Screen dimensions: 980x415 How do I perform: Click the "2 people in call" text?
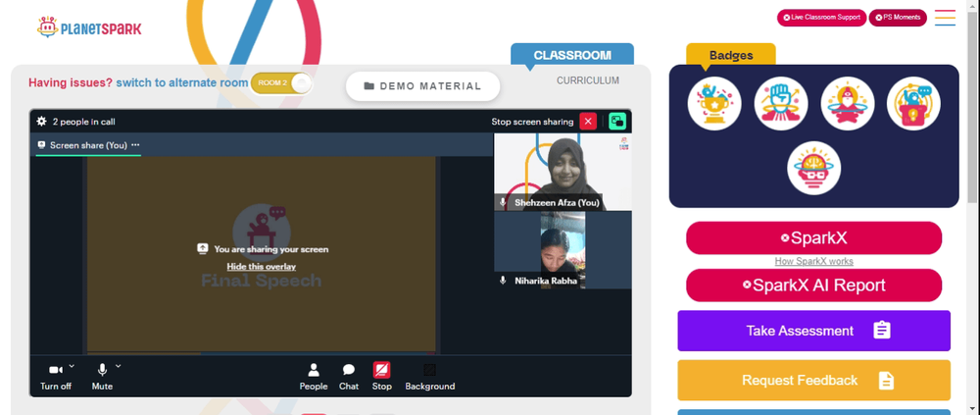pyautogui.click(x=83, y=122)
